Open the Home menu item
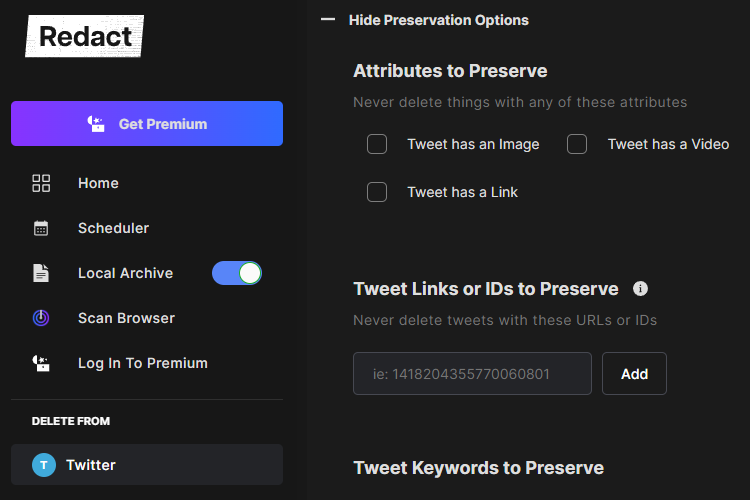This screenshot has width=750, height=500. [x=98, y=183]
